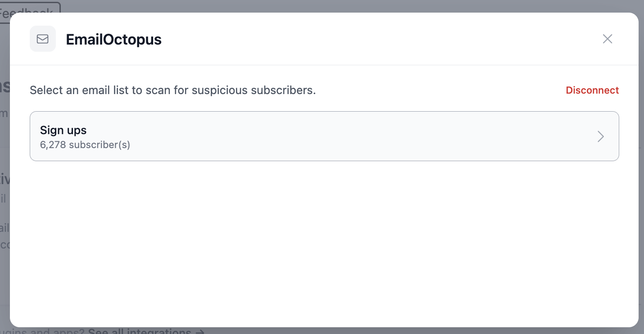
Task: Click the Sign ups list name label
Action: [63, 130]
